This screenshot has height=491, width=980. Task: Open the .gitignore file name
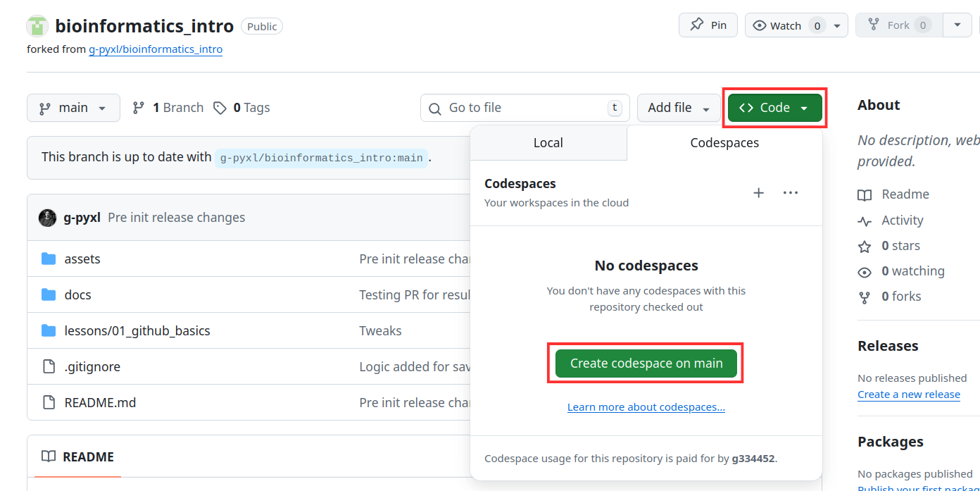point(92,367)
